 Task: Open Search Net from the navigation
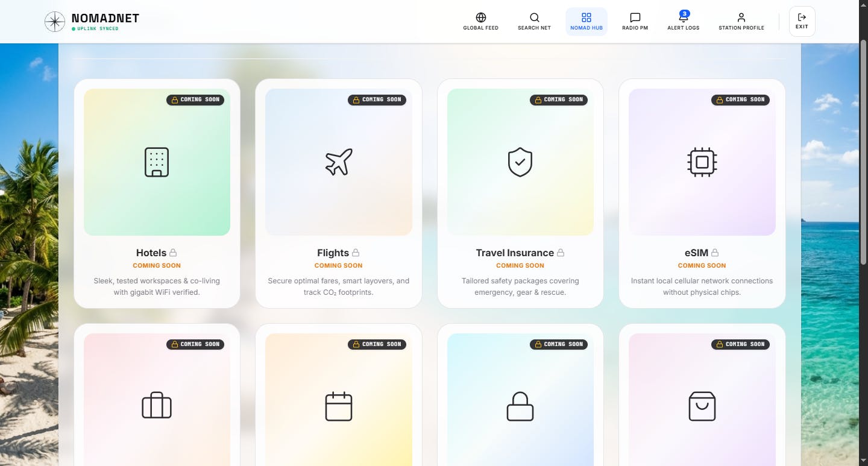click(534, 22)
